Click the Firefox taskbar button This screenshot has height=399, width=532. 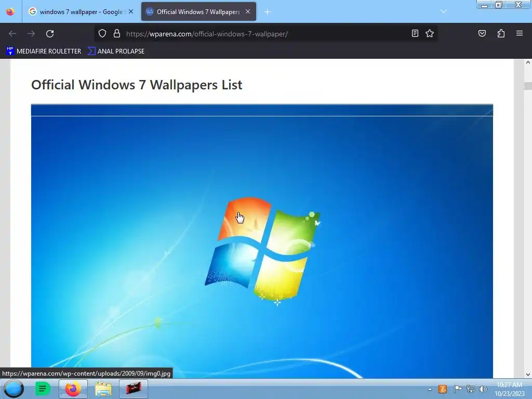(x=73, y=389)
